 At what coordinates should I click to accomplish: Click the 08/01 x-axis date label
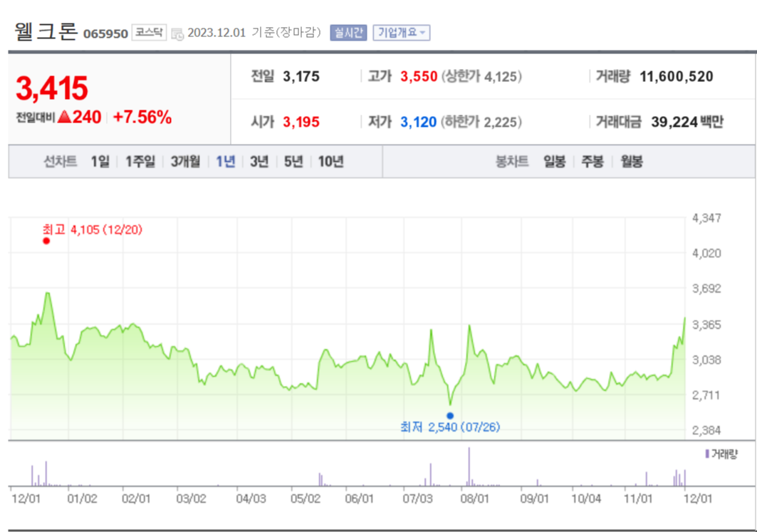pyautogui.click(x=474, y=499)
